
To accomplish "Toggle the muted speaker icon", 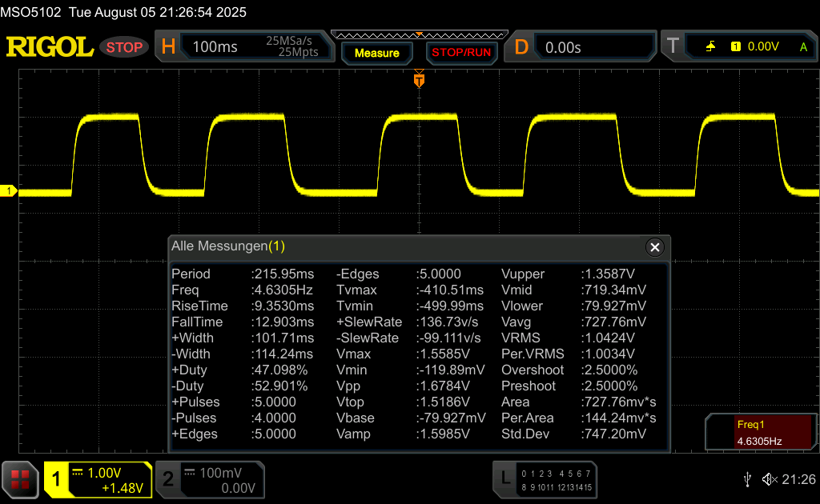I will coord(769,479).
